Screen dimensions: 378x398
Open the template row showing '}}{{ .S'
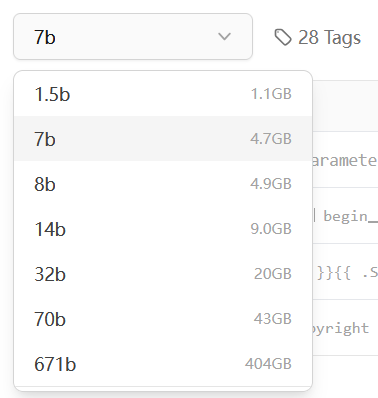coord(345,272)
